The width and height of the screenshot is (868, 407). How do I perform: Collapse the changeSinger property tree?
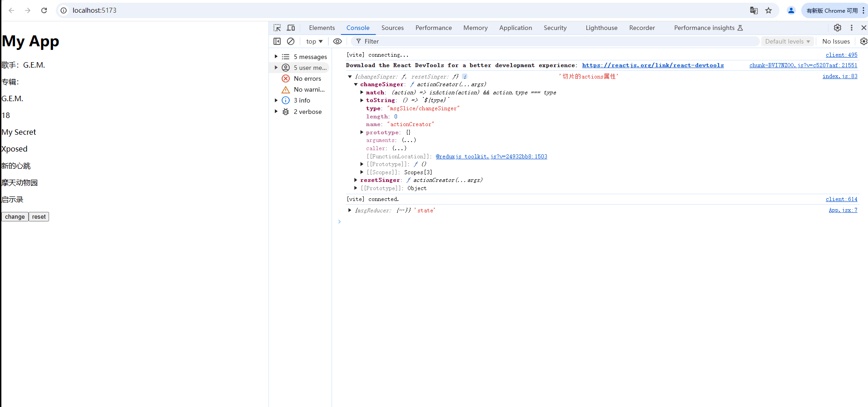(356, 84)
